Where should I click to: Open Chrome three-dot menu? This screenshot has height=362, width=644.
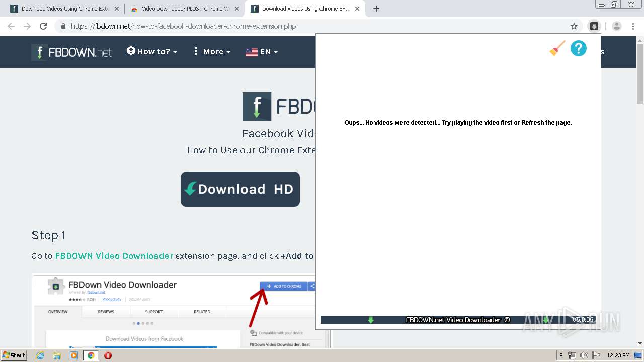click(633, 26)
